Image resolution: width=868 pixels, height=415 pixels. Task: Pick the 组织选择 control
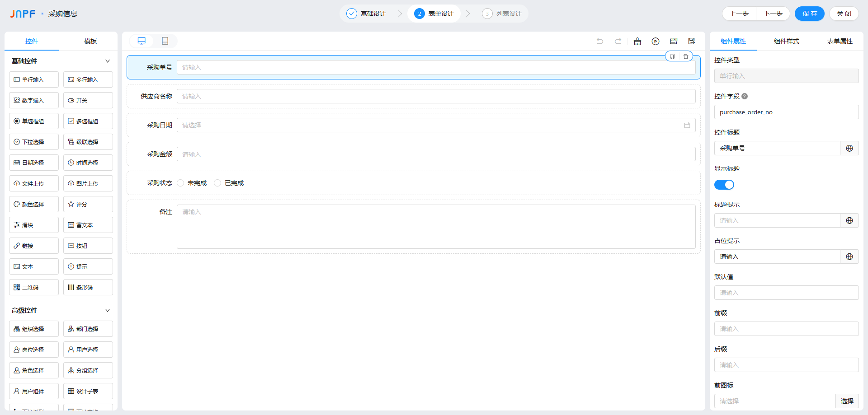[34, 329]
